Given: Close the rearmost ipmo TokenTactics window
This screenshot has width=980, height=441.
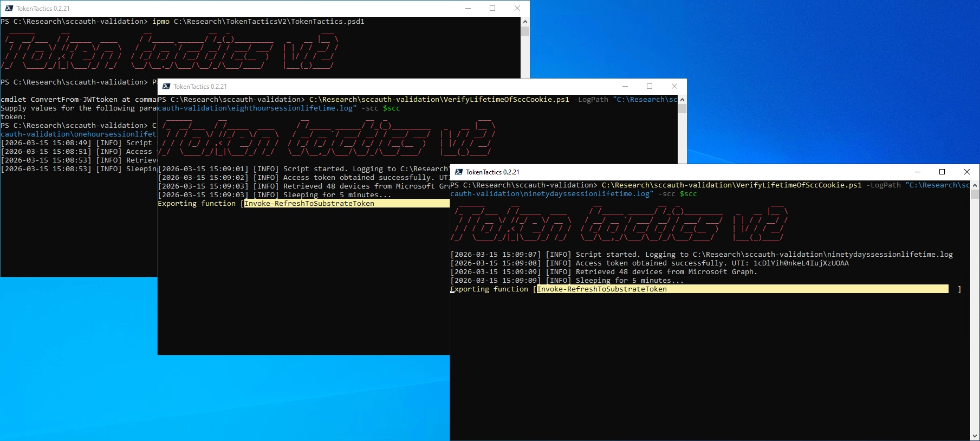Looking at the screenshot, I should pyautogui.click(x=517, y=8).
